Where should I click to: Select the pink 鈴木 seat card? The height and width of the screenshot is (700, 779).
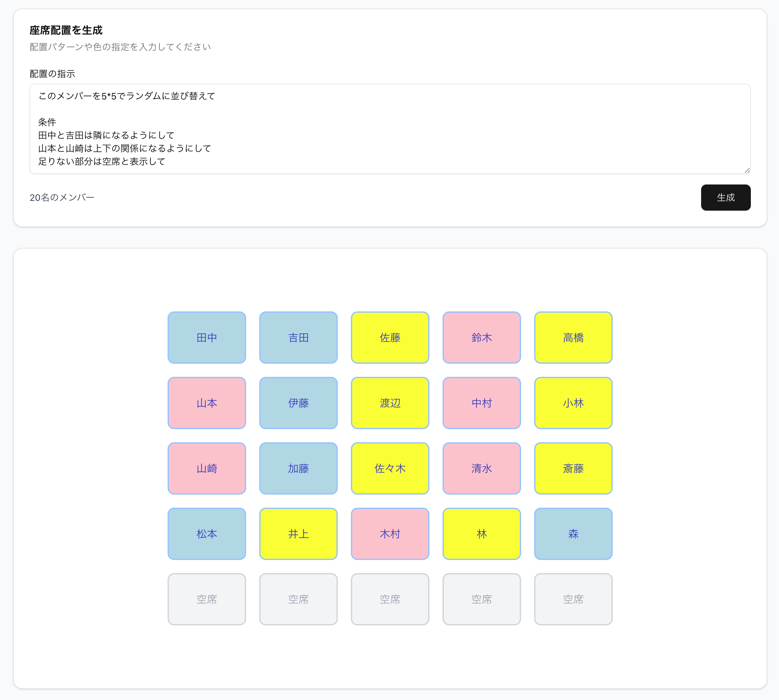tap(481, 337)
